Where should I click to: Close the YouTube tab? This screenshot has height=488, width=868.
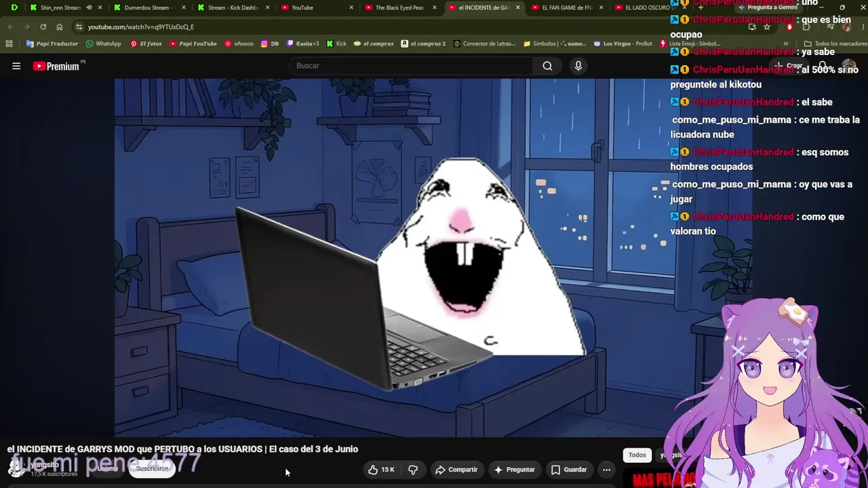point(351,7)
